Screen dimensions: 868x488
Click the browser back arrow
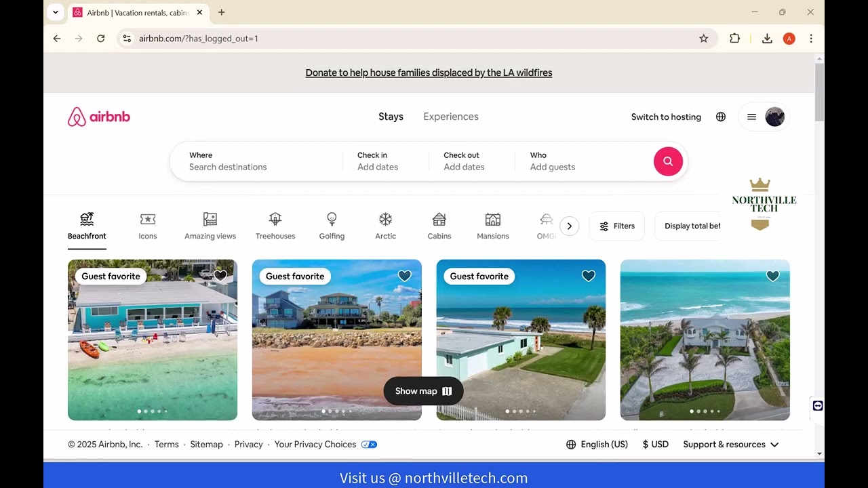click(x=57, y=39)
